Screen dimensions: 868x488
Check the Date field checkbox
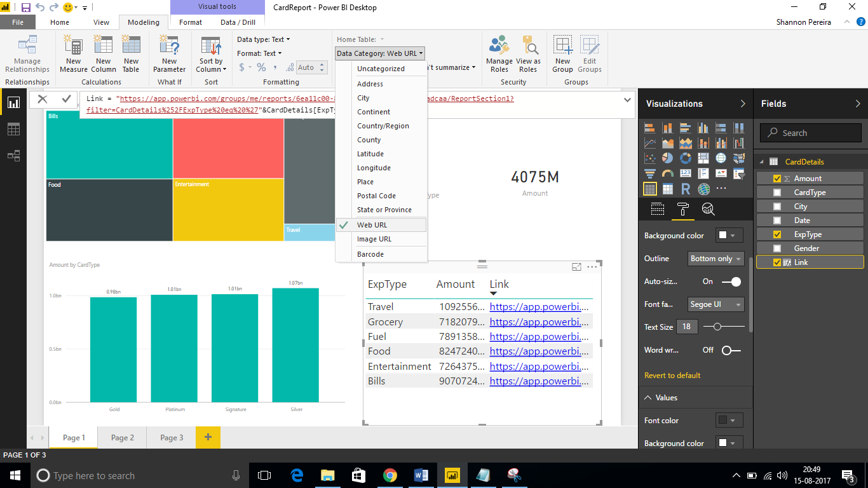tap(777, 220)
